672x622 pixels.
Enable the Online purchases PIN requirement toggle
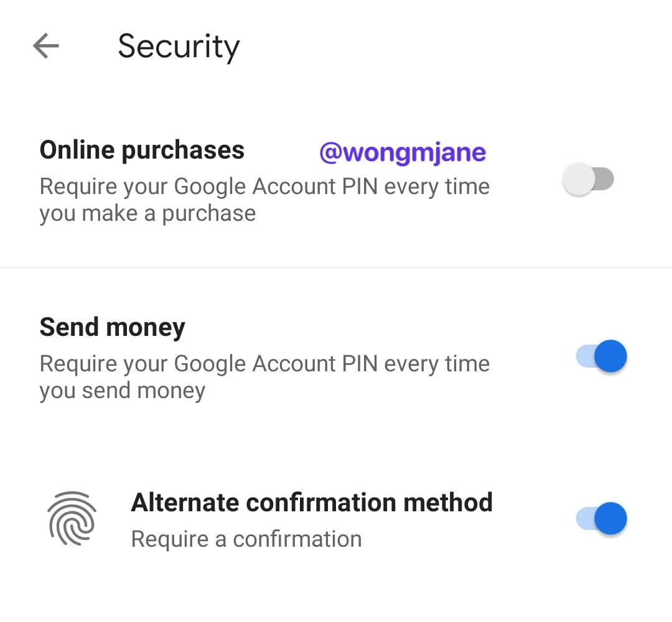coord(588,179)
